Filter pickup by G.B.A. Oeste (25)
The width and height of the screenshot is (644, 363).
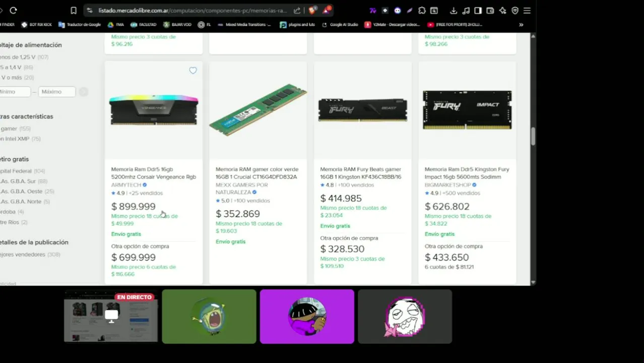[x=27, y=191]
